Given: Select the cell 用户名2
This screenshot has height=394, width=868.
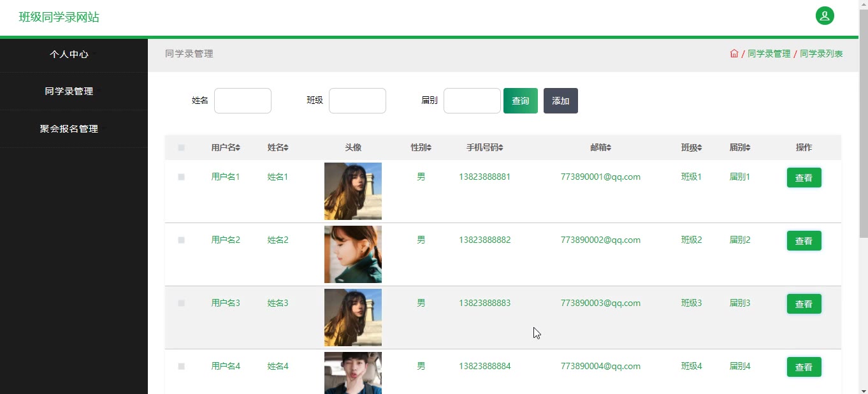Looking at the screenshot, I should tap(226, 240).
